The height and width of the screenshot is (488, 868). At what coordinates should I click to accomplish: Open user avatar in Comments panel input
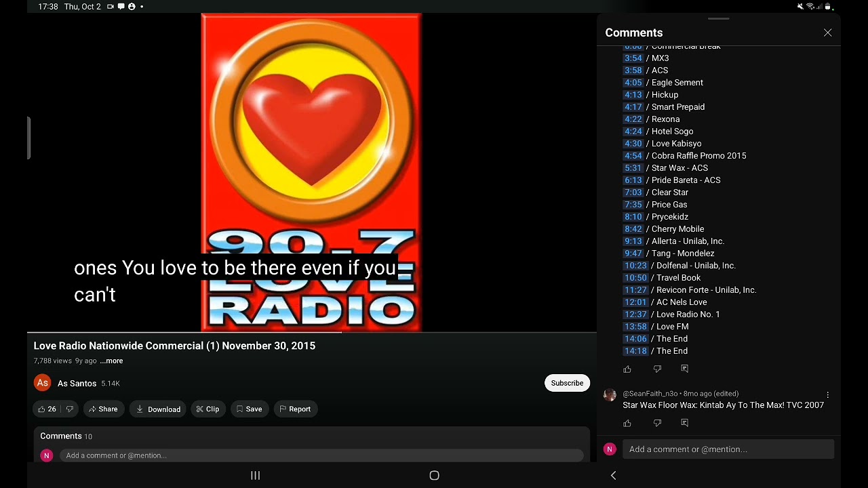click(x=610, y=449)
